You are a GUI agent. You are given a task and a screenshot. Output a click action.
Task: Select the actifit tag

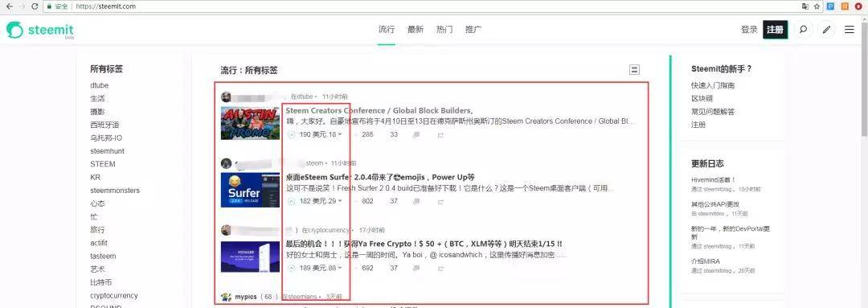pyautogui.click(x=99, y=243)
